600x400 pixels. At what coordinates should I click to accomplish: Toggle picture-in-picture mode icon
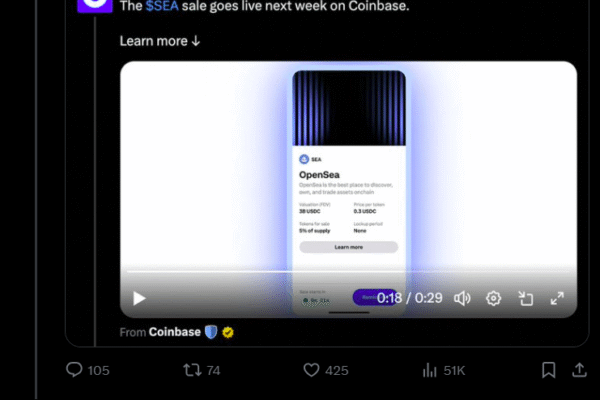coord(526,299)
